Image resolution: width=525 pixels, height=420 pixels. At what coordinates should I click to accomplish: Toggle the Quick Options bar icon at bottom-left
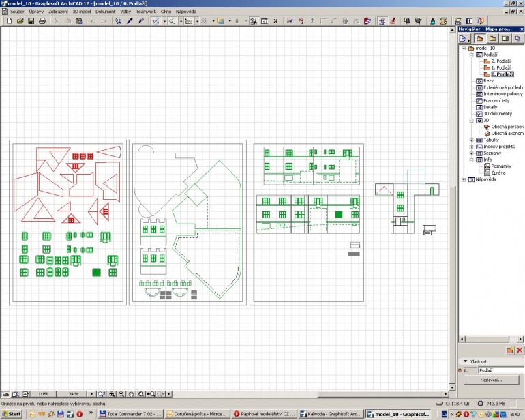(5, 394)
